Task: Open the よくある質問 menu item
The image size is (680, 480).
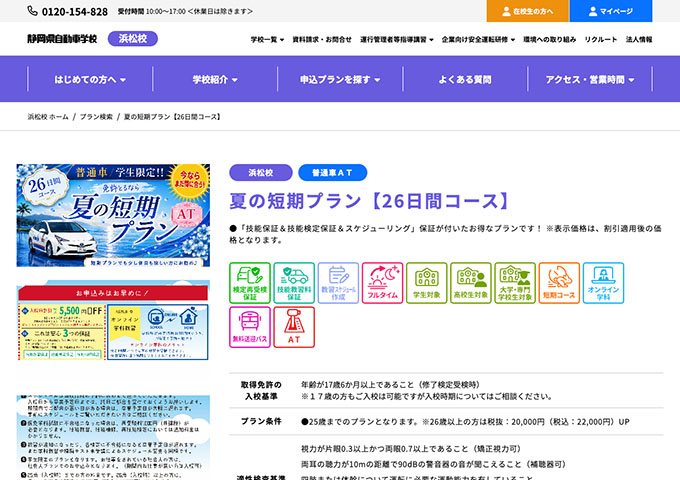Action: [x=465, y=79]
